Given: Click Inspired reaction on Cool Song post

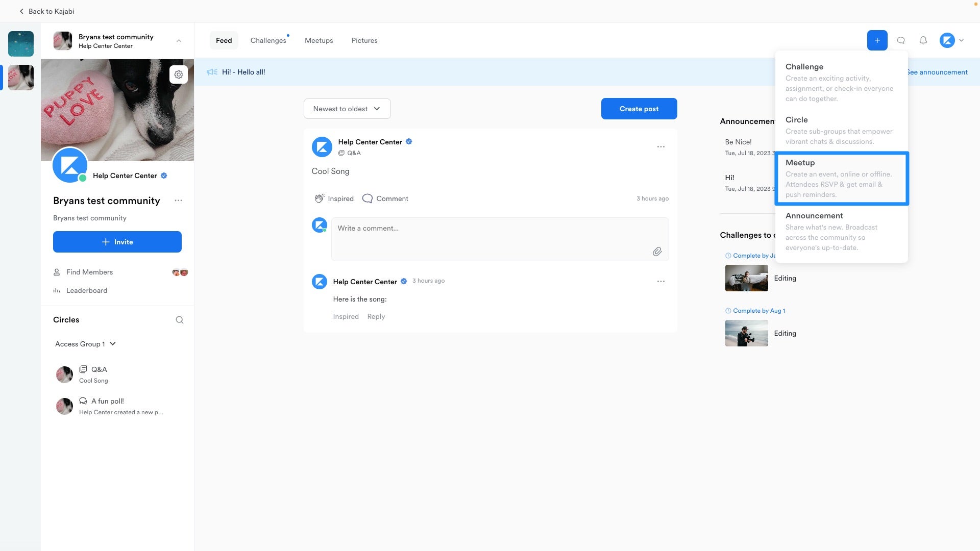Looking at the screenshot, I should 334,198.
